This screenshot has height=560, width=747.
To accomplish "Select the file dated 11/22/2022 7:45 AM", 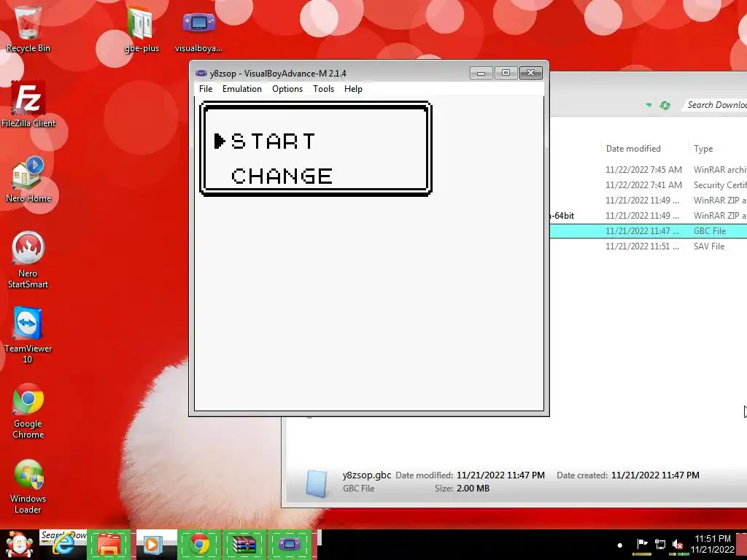I will click(x=648, y=169).
